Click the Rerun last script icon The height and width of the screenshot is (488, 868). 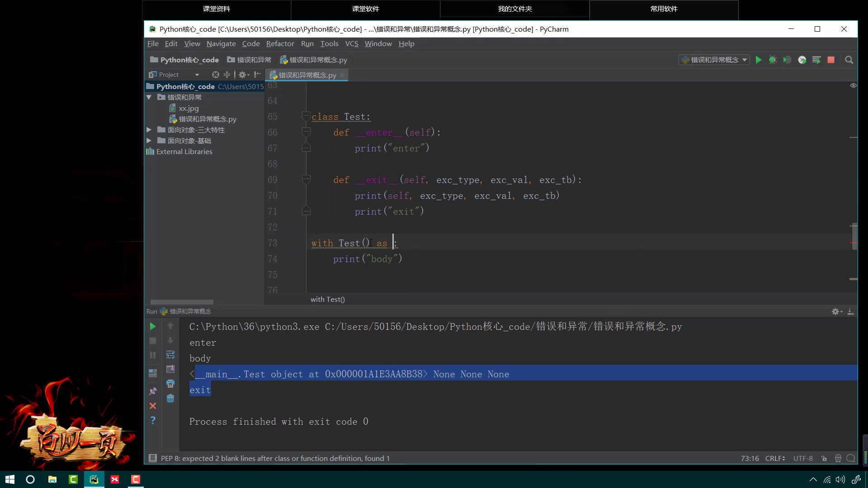coord(152,325)
